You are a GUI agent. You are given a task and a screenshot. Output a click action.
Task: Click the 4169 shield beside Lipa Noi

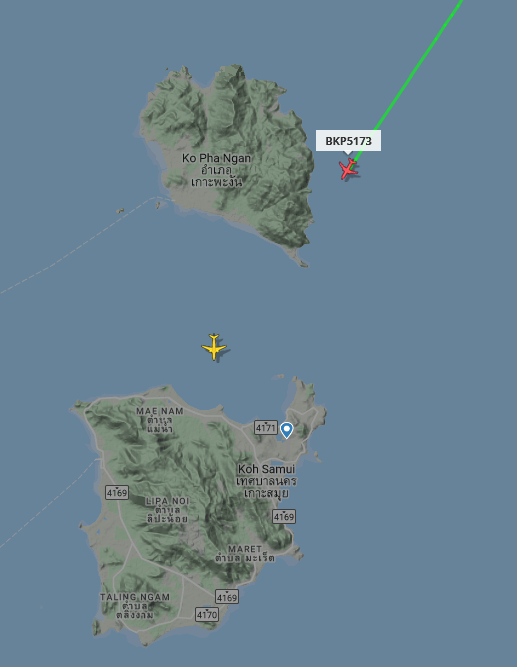[117, 493]
